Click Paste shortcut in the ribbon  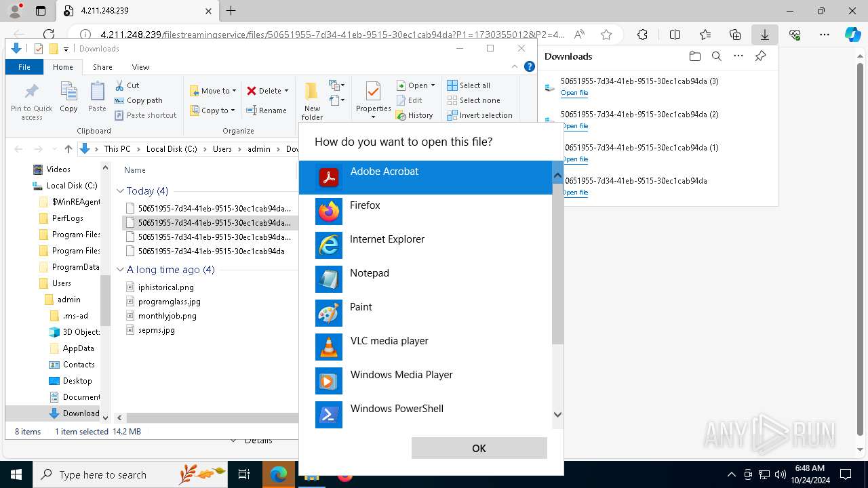pos(146,115)
